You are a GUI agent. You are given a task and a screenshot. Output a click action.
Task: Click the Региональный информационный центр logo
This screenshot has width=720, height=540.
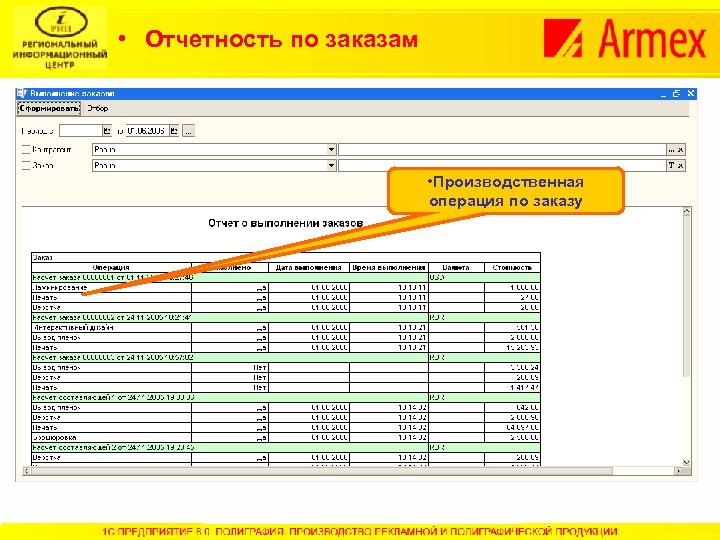tap(60, 38)
